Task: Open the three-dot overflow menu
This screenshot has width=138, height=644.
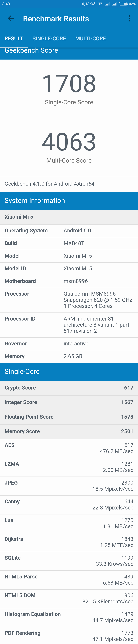Action: point(129,19)
